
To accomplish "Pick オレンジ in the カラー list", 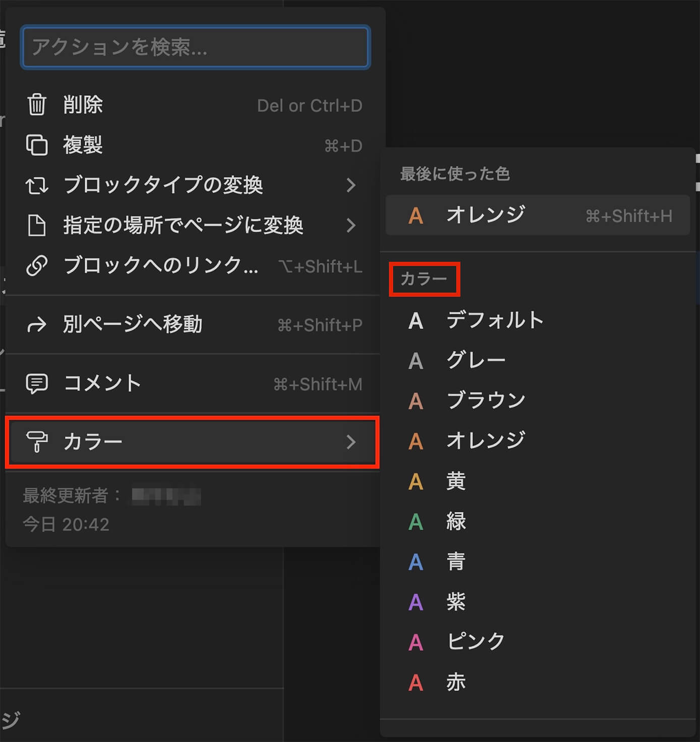I will pos(538,441).
